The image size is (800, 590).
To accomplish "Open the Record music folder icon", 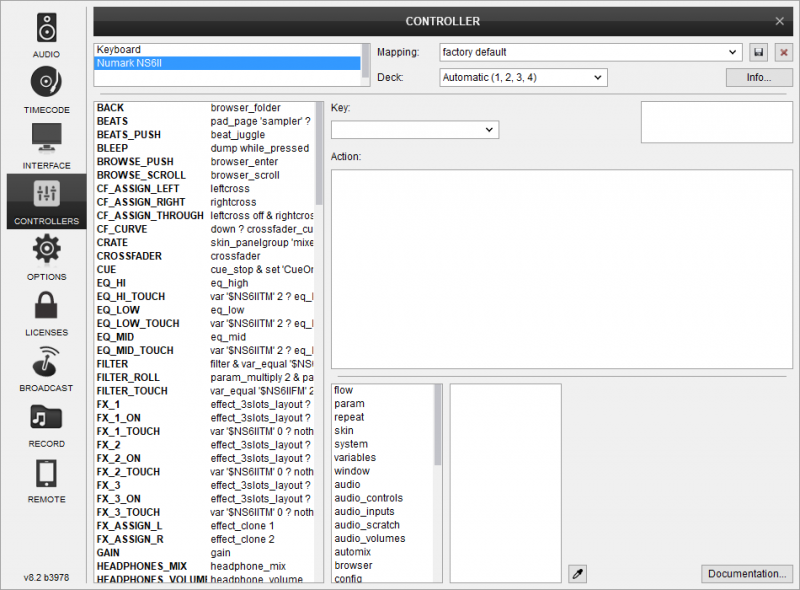I will coord(46,418).
